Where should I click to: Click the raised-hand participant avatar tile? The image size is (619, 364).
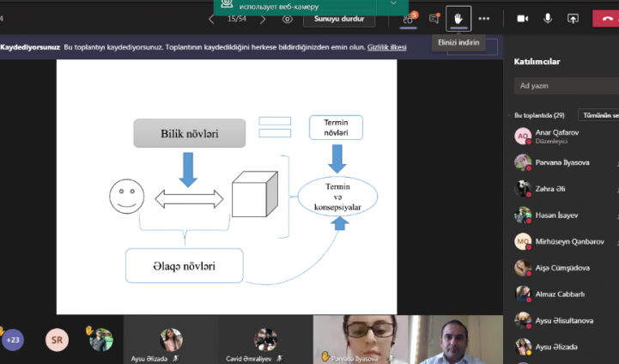(x=101, y=339)
